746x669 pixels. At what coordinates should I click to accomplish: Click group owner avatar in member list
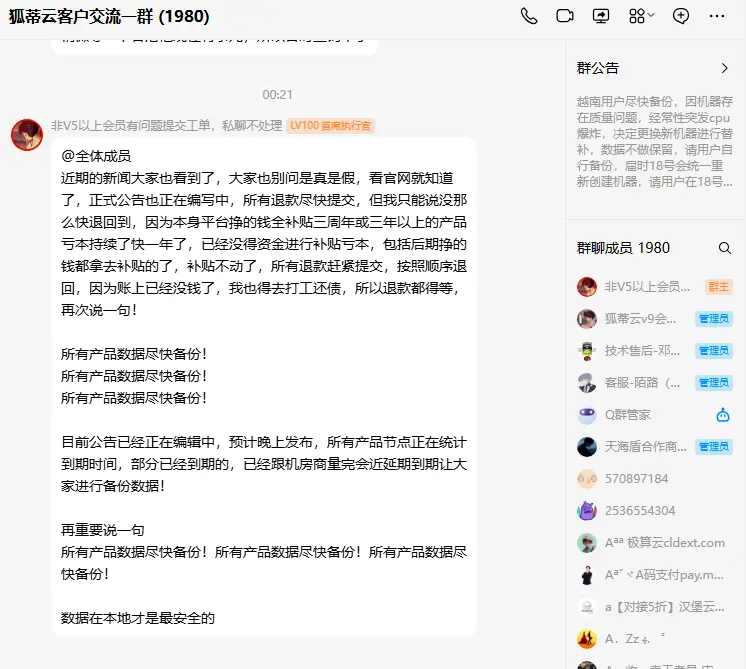pos(587,287)
